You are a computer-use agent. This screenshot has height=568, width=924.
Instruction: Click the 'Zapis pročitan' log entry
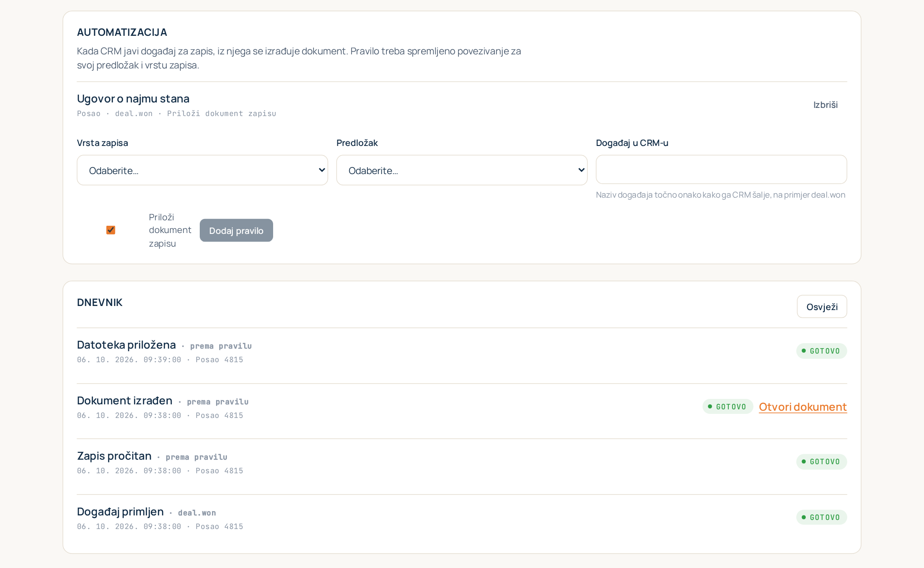462,467
